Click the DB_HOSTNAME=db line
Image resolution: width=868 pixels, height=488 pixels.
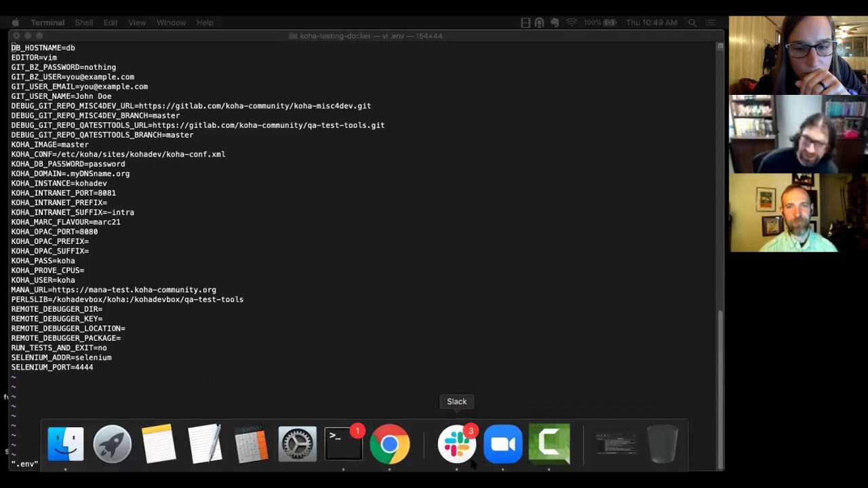[x=43, y=48]
